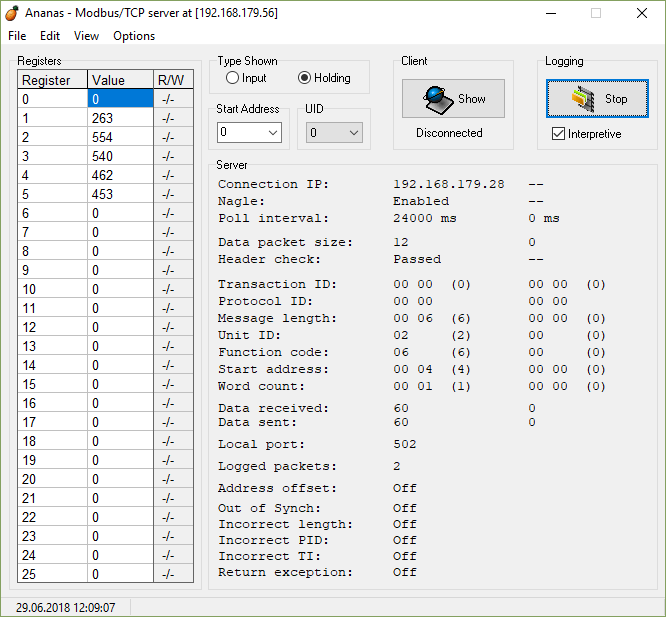666x617 pixels.
Task: Click the Function code label
Action: pos(273,352)
